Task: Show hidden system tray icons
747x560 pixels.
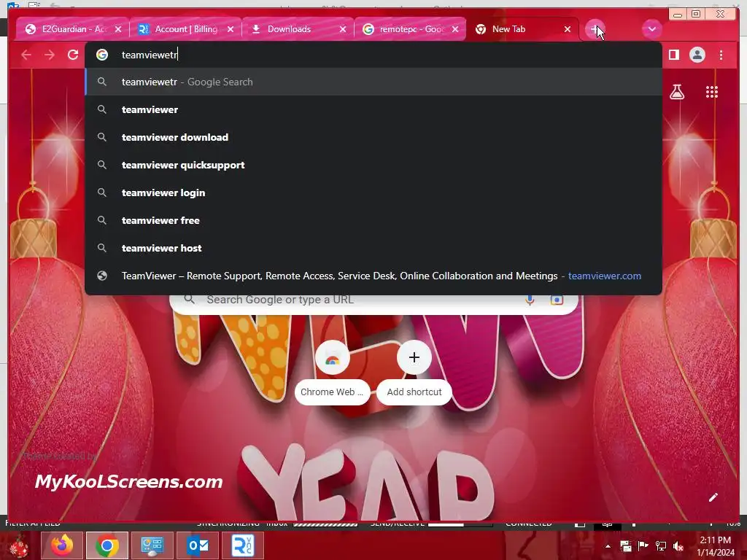Action: 608,546
